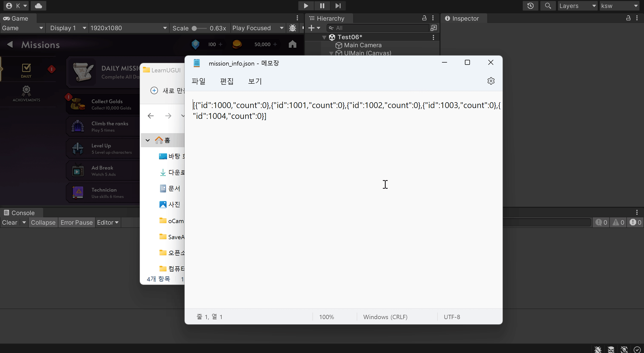The width and height of the screenshot is (644, 353).
Task: Click the Step frame button
Action: tap(338, 6)
